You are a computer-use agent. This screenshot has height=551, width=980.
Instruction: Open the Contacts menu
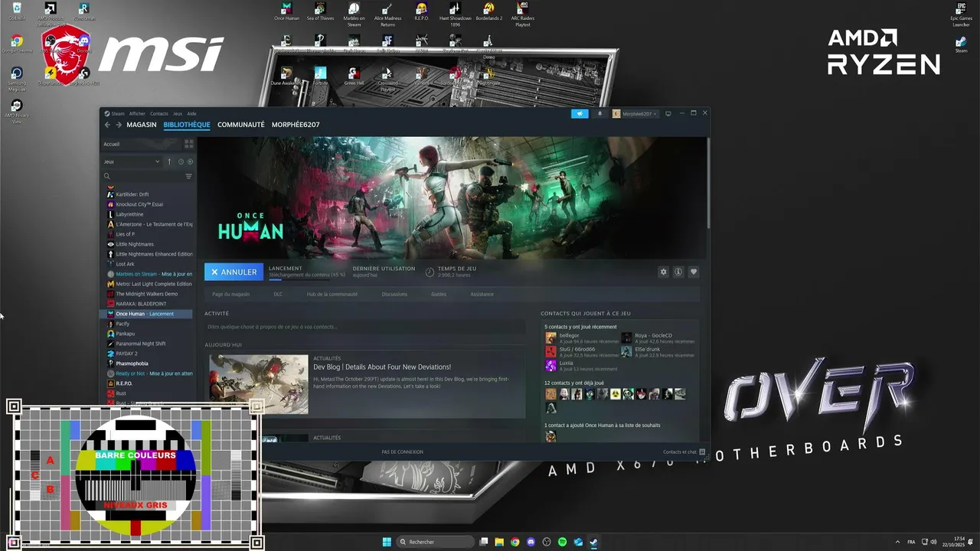click(x=158, y=113)
